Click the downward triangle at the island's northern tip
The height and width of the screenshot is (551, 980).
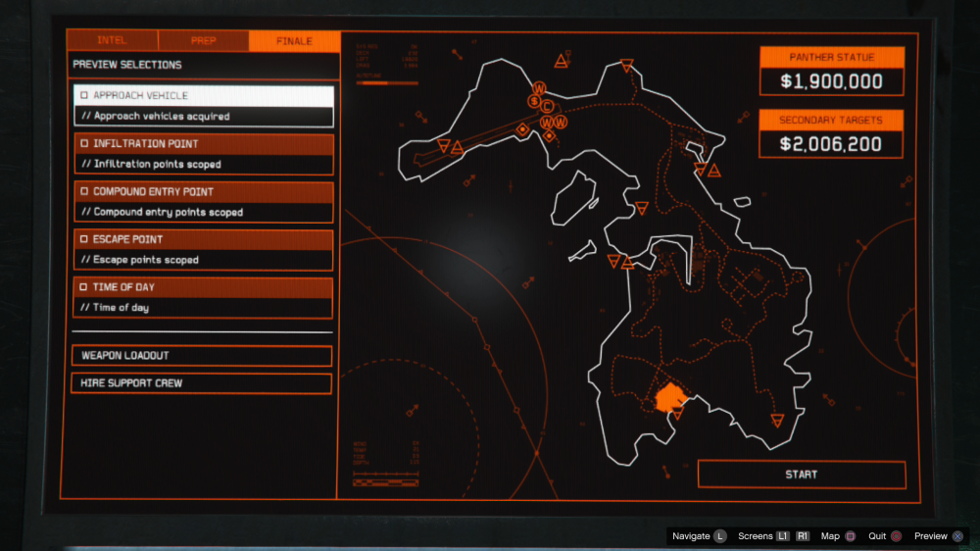pyautogui.click(x=627, y=65)
